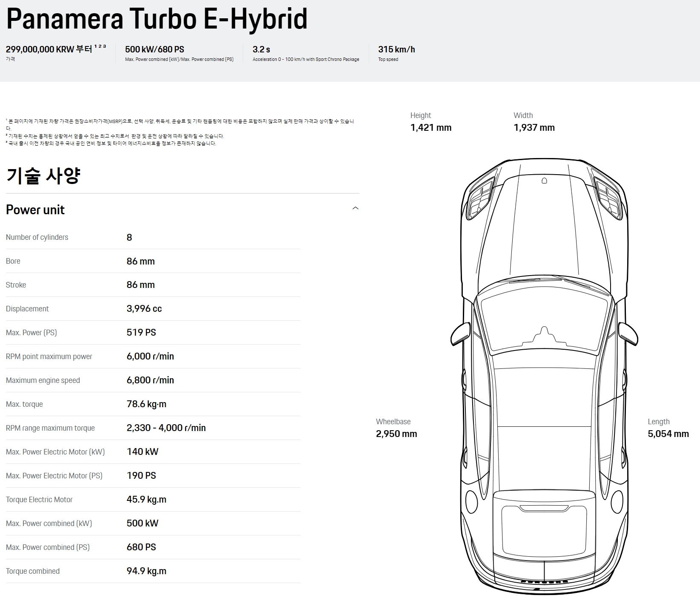Click the 기술 사양 heading
The height and width of the screenshot is (601, 700).
[43, 175]
